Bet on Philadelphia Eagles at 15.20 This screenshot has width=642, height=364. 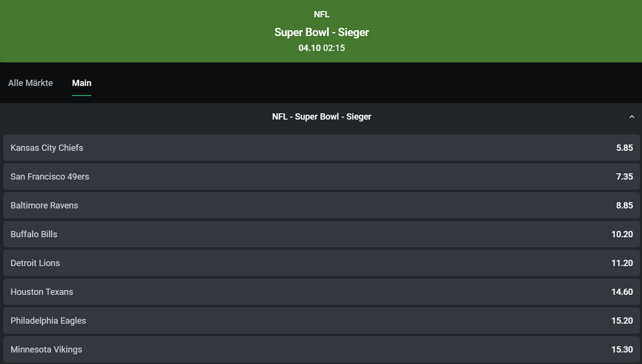(623, 320)
